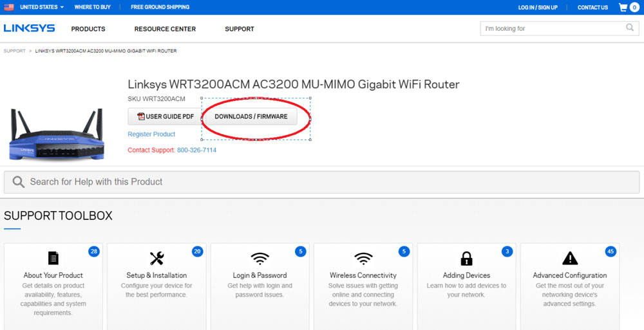Screen dimensions: 644x330
Task: Click the cart item count badge
Action: coord(634,7)
